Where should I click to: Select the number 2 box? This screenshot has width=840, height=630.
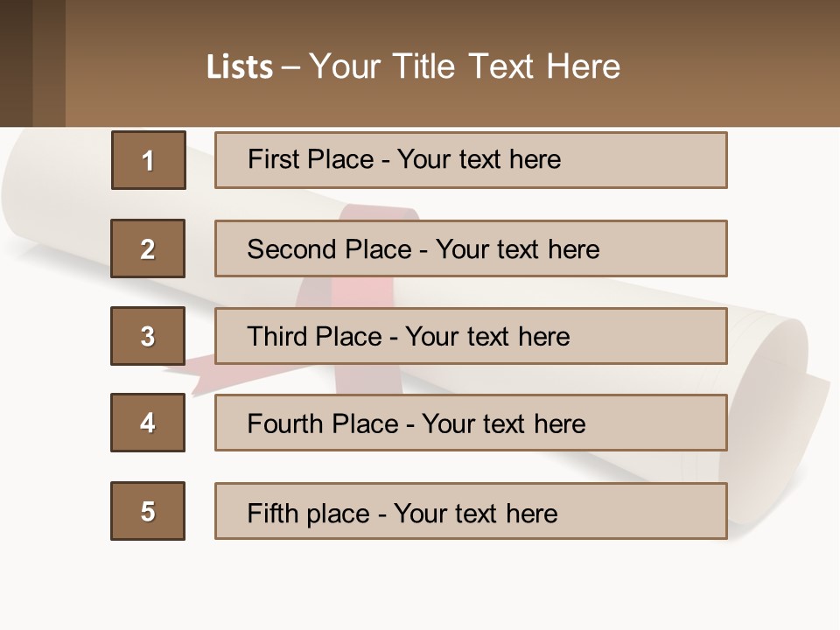pos(148,248)
